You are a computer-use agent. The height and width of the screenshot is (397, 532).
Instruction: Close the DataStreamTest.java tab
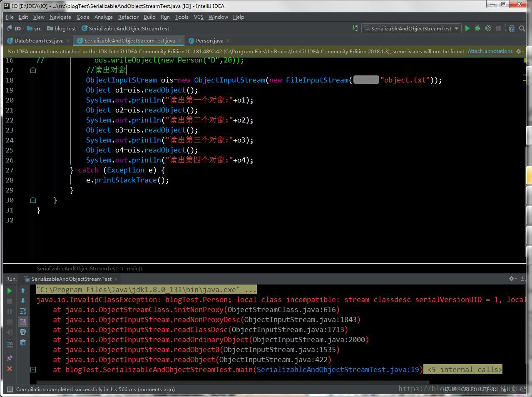[x=68, y=40]
